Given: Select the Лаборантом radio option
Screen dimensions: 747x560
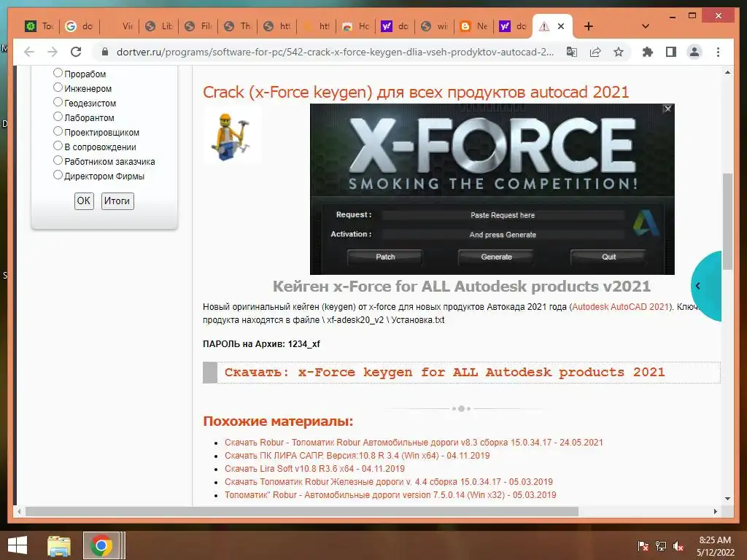Looking at the screenshot, I should pos(58,116).
